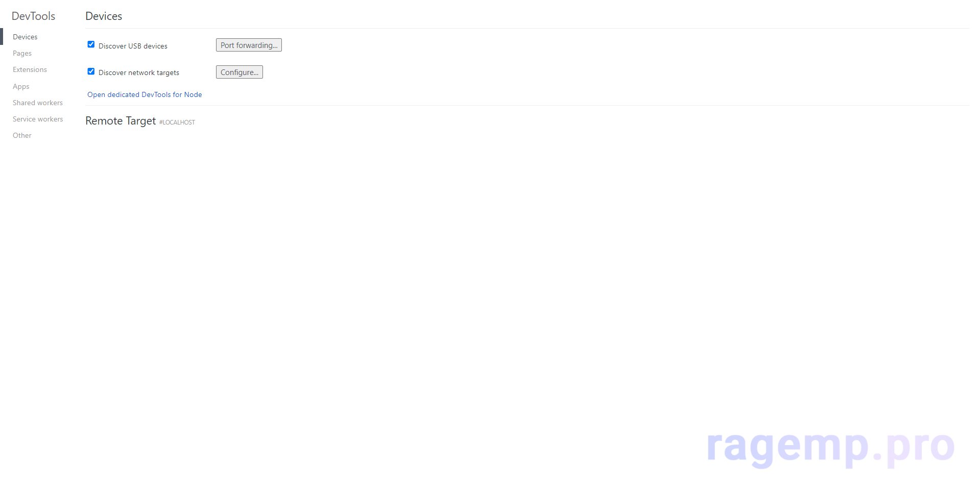
Task: Open the Port forwarding settings
Action: coord(249,45)
